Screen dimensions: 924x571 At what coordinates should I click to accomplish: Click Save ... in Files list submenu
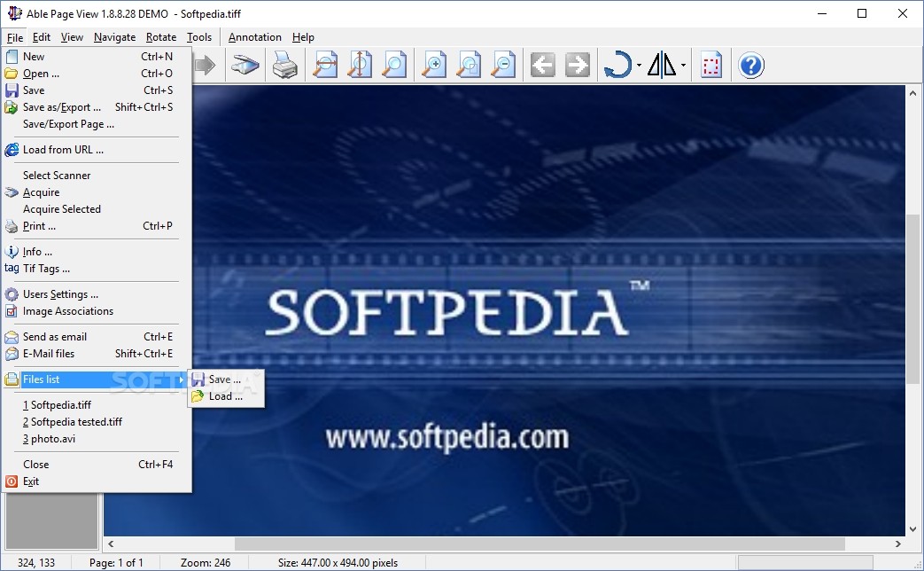[x=226, y=379]
